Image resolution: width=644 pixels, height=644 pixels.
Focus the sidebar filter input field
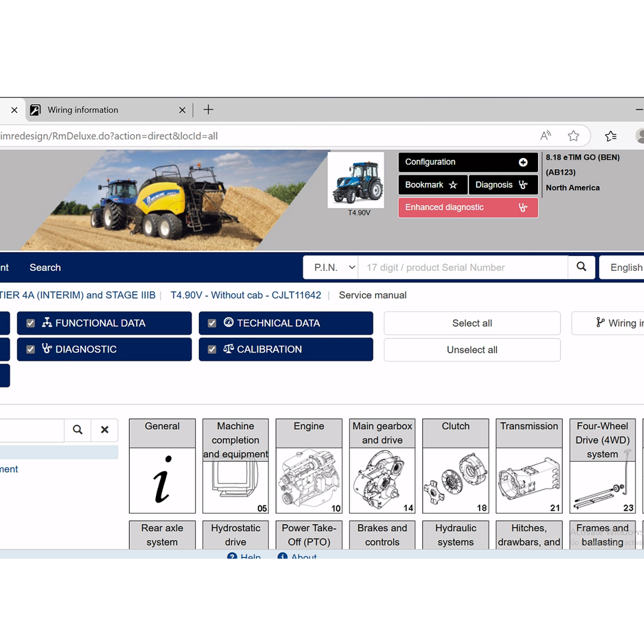[x=32, y=430]
